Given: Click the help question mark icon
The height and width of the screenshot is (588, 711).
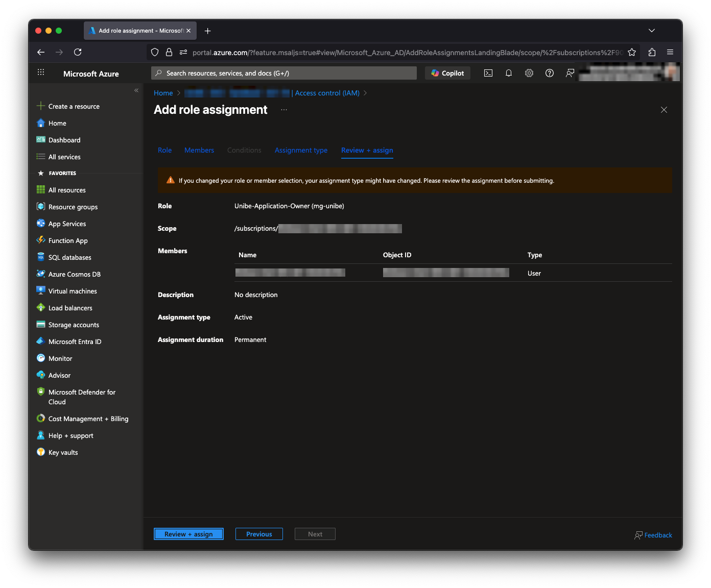Looking at the screenshot, I should tap(550, 73).
